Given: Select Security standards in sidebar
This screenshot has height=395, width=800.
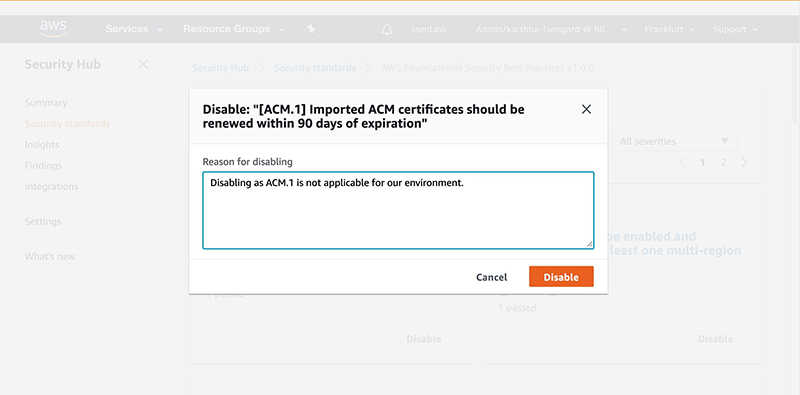Looking at the screenshot, I should coord(67,124).
